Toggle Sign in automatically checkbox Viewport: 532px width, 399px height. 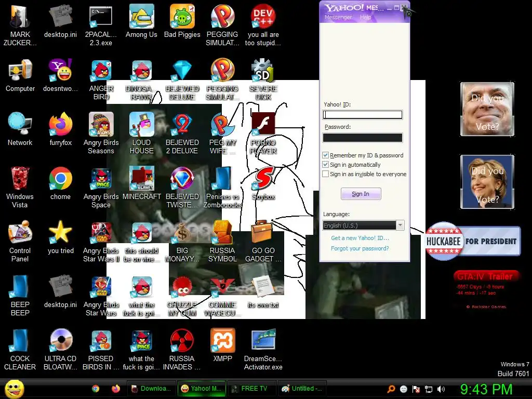325,165
